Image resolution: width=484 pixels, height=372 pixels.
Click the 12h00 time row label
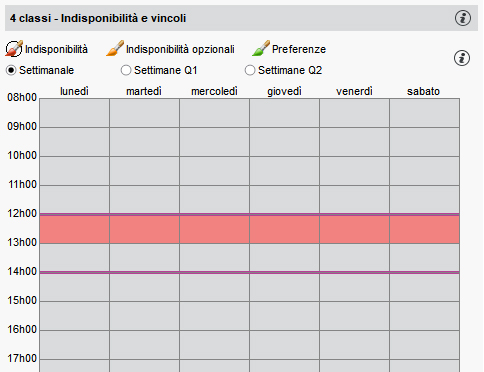pos(22,213)
